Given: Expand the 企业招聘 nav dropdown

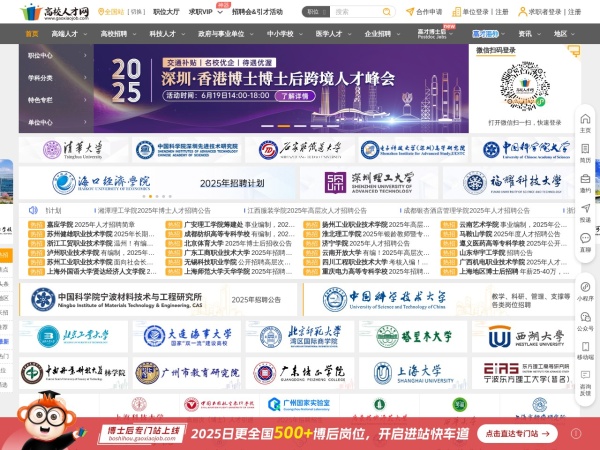Looking at the screenshot, I should (398, 34).
